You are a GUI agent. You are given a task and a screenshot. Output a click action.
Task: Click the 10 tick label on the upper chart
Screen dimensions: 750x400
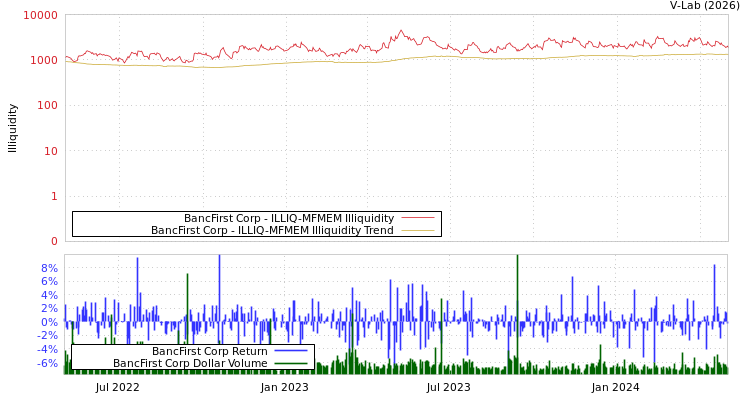(50, 151)
